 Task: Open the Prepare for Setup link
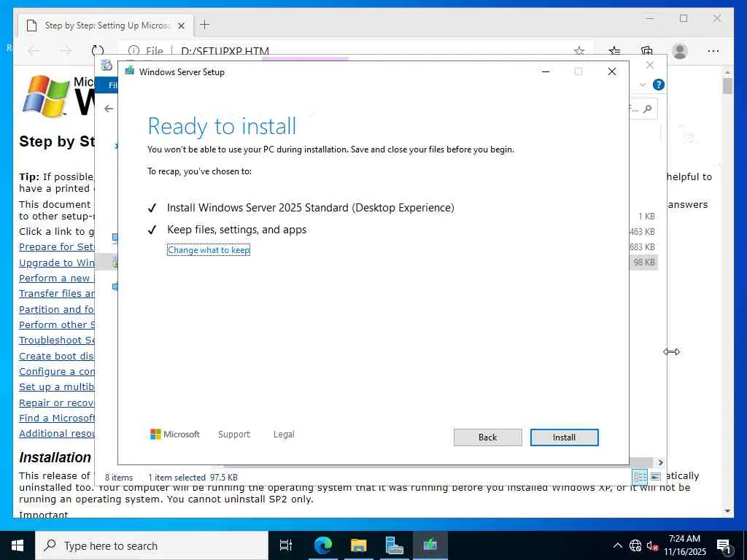(x=57, y=246)
